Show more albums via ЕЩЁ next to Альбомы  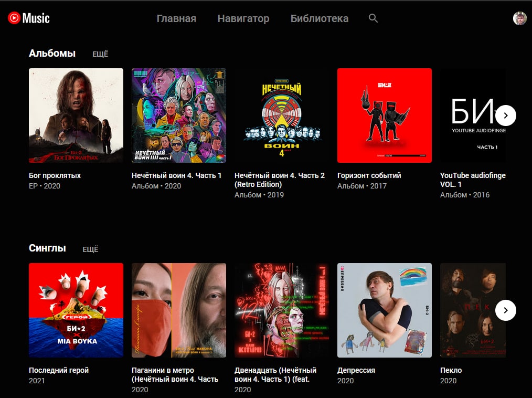100,54
